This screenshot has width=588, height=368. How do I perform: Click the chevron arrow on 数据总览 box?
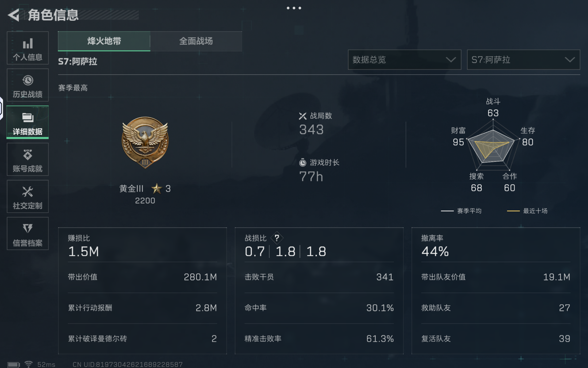(451, 60)
